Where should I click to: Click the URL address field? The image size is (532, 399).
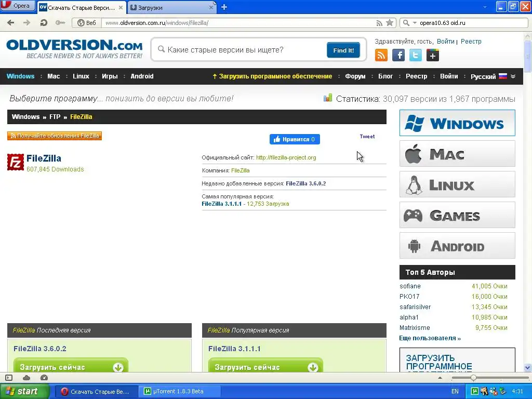click(237, 23)
